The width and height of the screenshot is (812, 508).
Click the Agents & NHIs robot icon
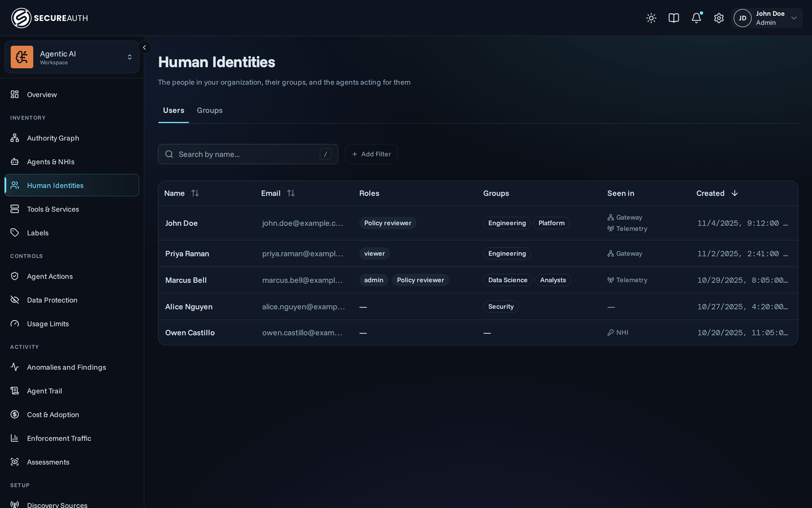pyautogui.click(x=15, y=161)
